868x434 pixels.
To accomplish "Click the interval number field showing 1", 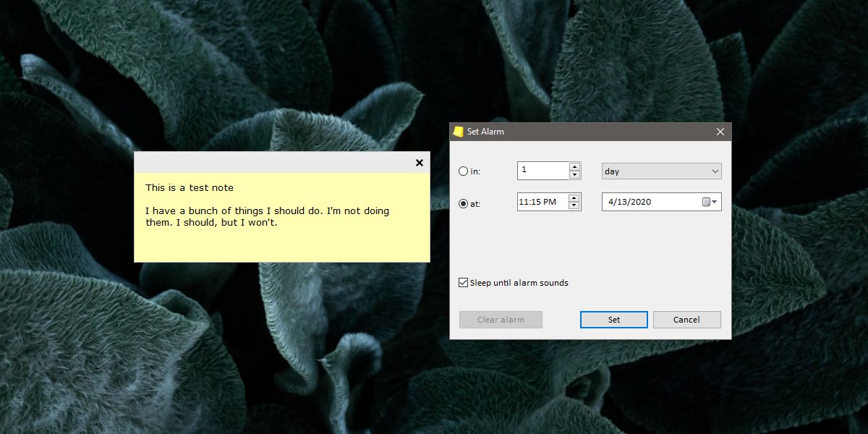I will tap(543, 171).
